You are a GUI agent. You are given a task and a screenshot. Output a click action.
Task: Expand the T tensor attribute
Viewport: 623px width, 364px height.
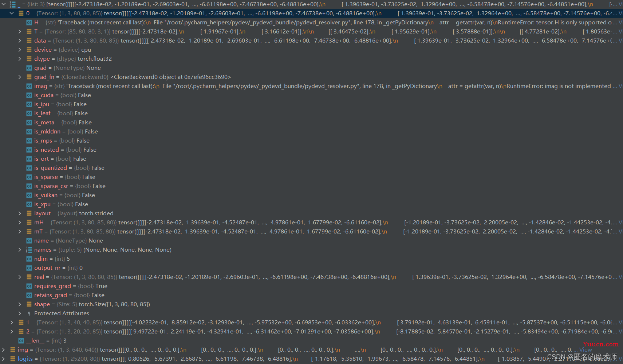[x=20, y=32]
